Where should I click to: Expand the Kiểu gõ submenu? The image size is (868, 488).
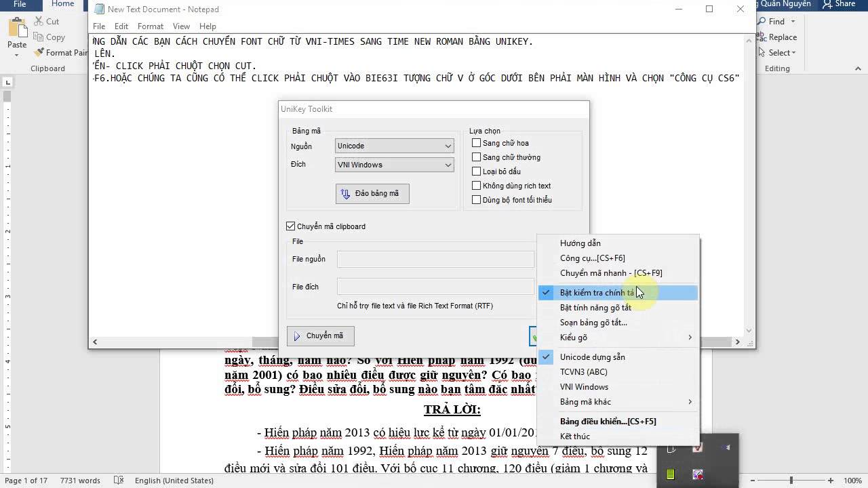point(618,338)
